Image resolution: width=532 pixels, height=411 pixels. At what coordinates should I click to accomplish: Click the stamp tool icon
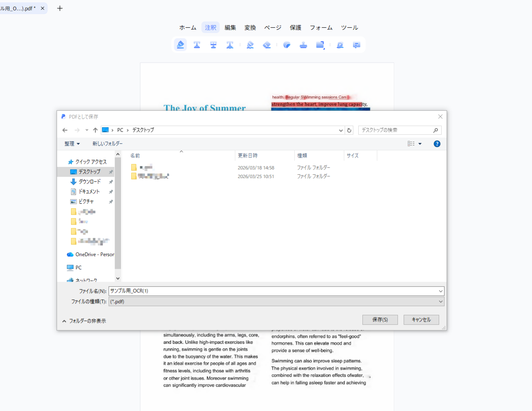(303, 45)
